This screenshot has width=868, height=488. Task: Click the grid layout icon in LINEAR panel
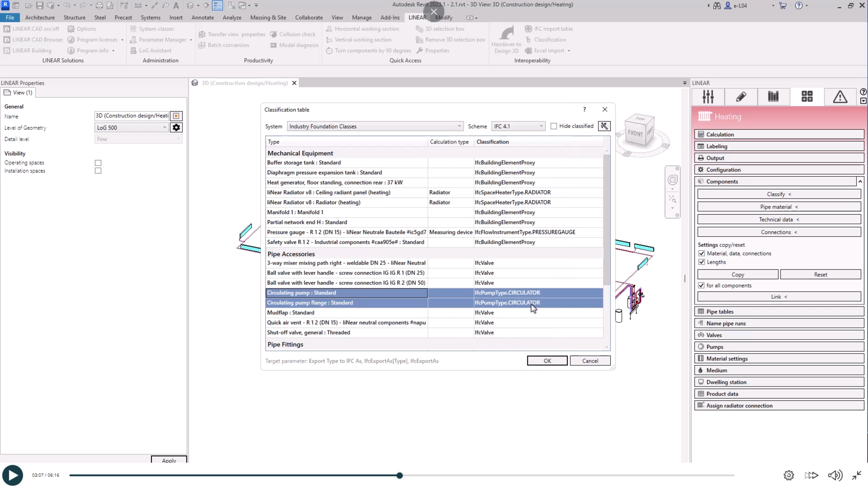click(x=806, y=97)
